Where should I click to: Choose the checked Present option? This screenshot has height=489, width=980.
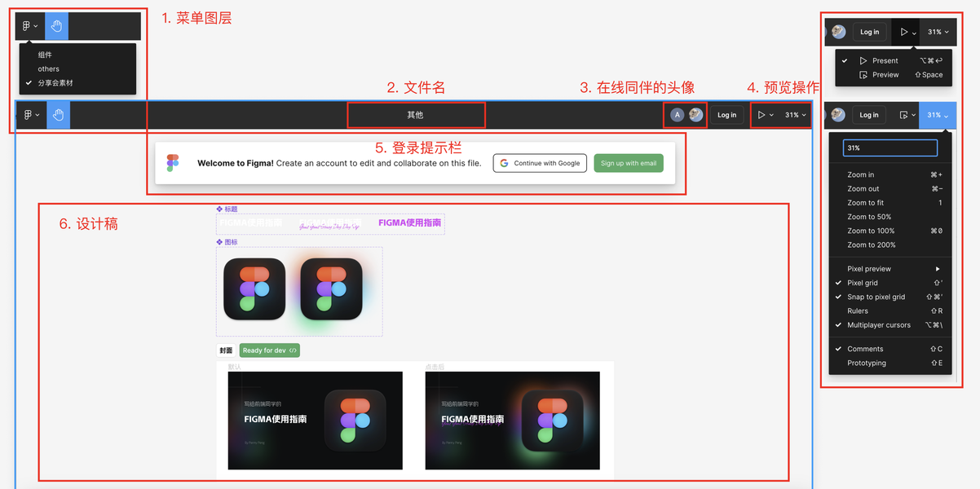point(893,60)
